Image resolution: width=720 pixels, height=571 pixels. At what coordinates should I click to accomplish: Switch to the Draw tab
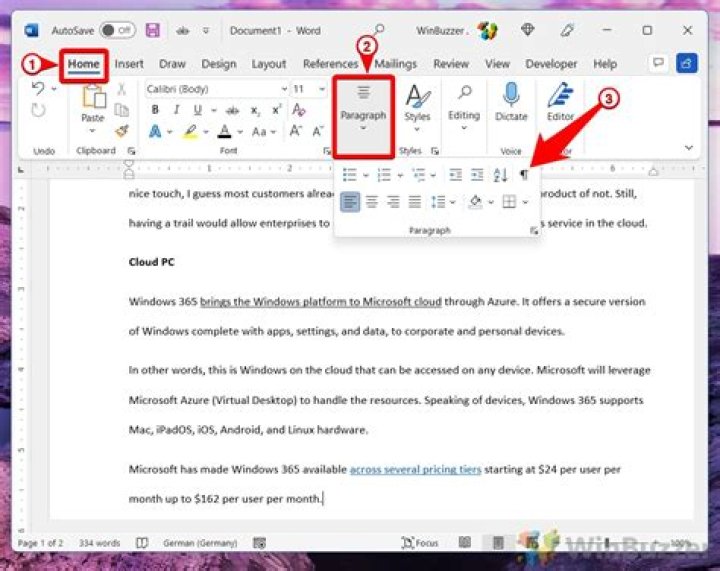[172, 64]
